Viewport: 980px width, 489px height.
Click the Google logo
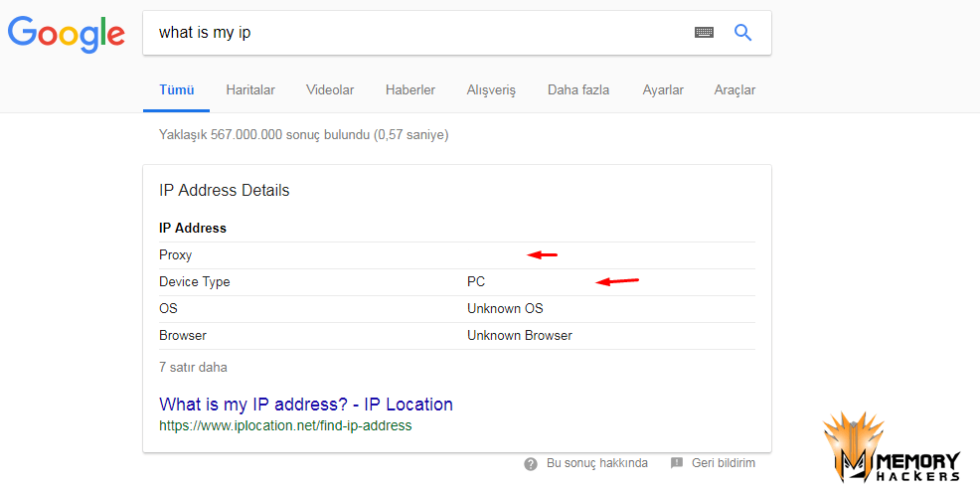pyautogui.click(x=67, y=34)
